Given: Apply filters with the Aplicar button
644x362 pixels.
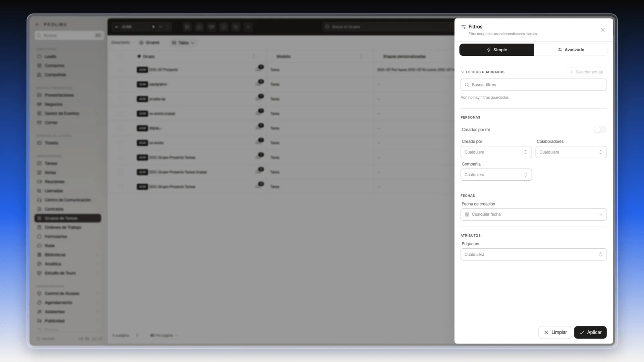Looking at the screenshot, I should 590,333.
